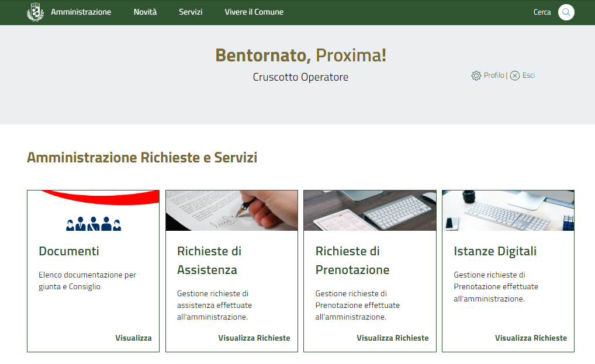This screenshot has width=595, height=364.
Task: Select Servizi in the navigation bar
Action: pos(191,12)
